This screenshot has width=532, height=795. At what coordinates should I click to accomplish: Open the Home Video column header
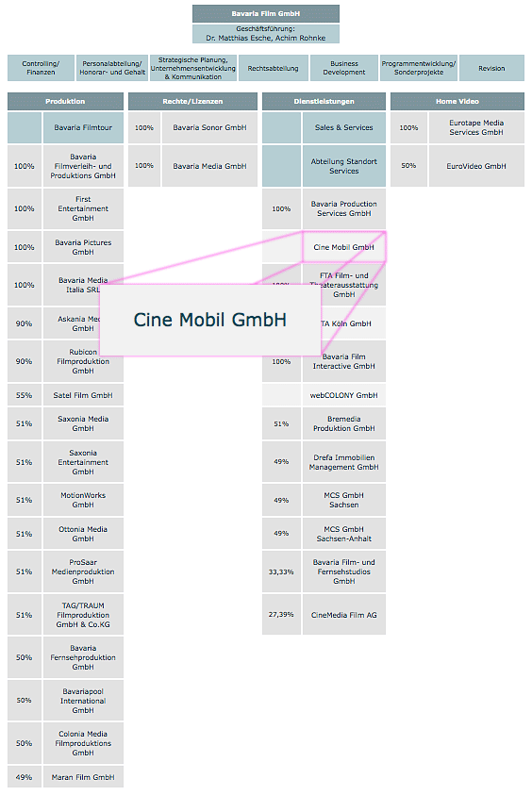[457, 102]
